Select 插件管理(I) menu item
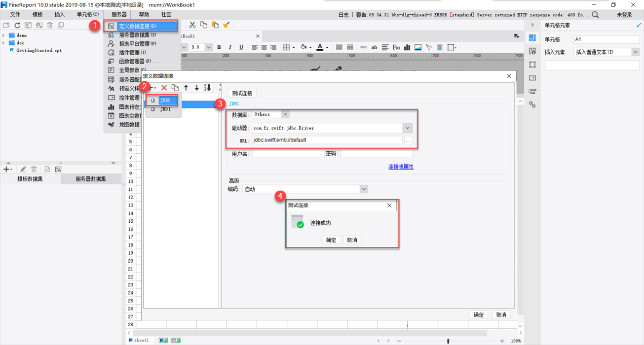 (x=133, y=52)
